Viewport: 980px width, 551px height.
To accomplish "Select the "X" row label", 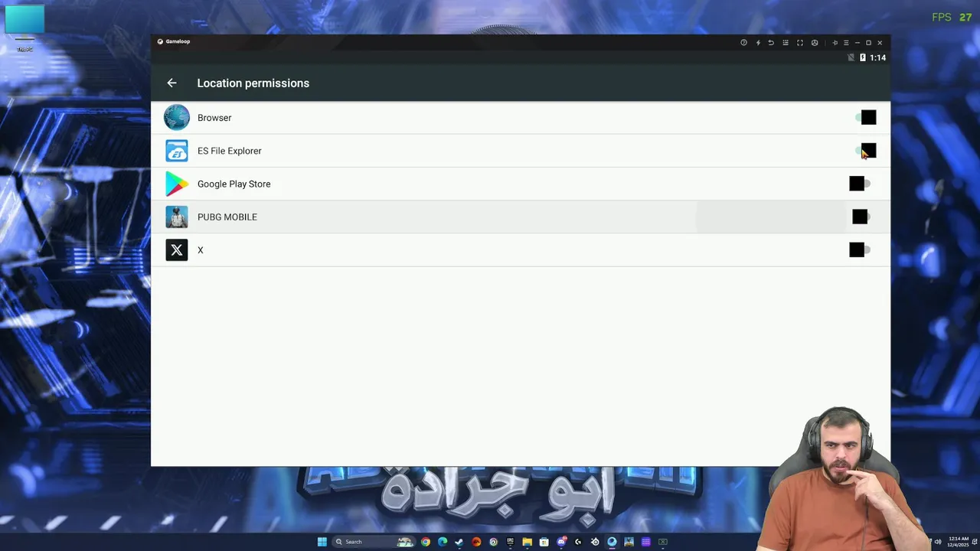I will [x=201, y=250].
